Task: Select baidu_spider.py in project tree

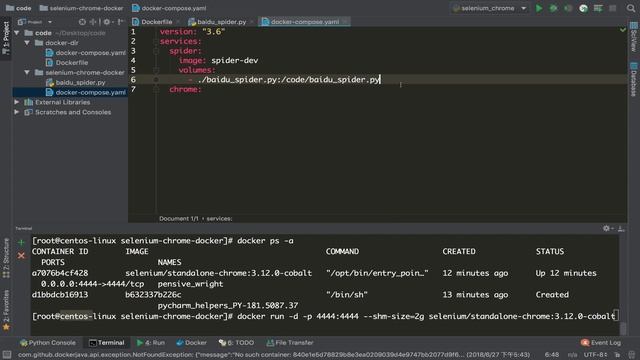Action: (x=76, y=82)
